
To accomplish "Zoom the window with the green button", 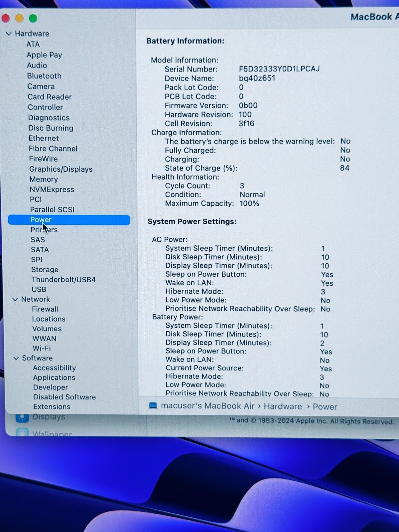I will pos(33,18).
